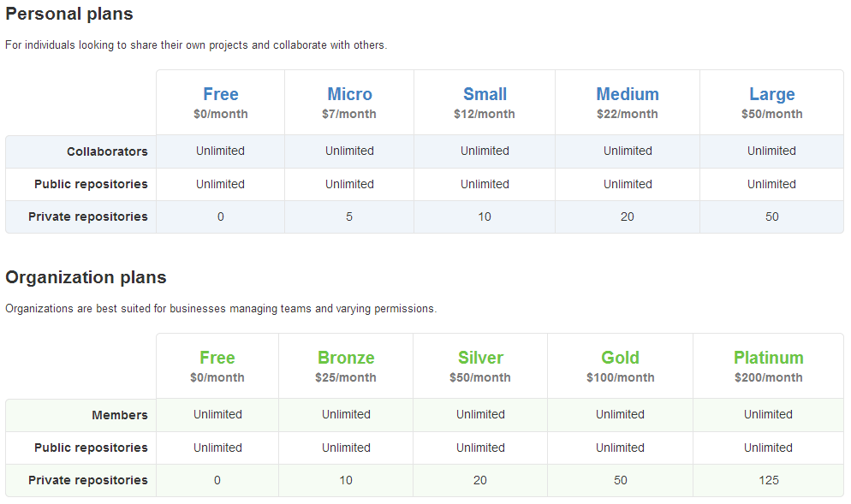The width and height of the screenshot is (851, 504).
Task: Open the Bronze organization plan
Action: tap(346, 358)
